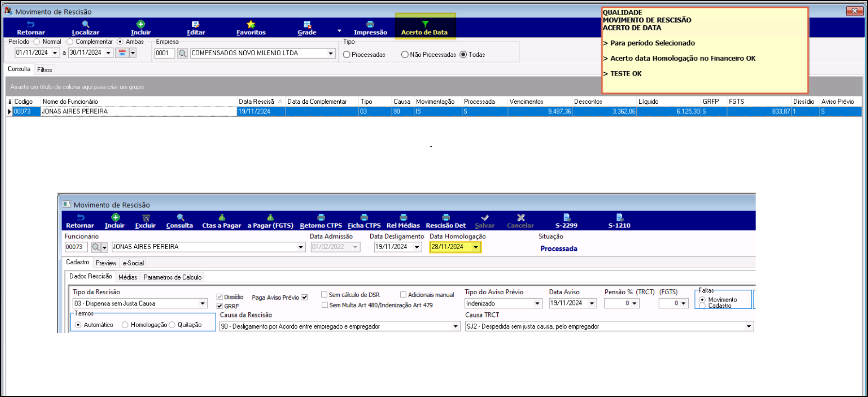Click the a Pagar (FGTS) icon
Screen dimensions: 868x397
click(270, 222)
